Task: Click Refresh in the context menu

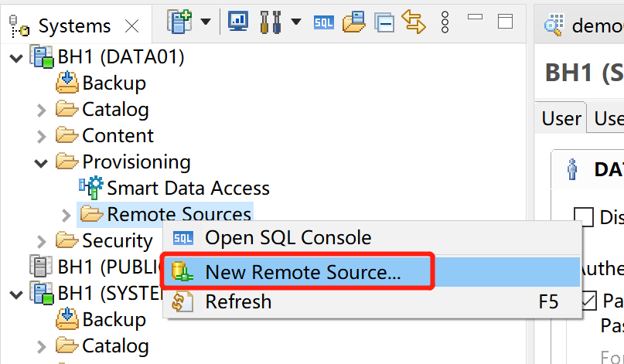Action: click(238, 301)
